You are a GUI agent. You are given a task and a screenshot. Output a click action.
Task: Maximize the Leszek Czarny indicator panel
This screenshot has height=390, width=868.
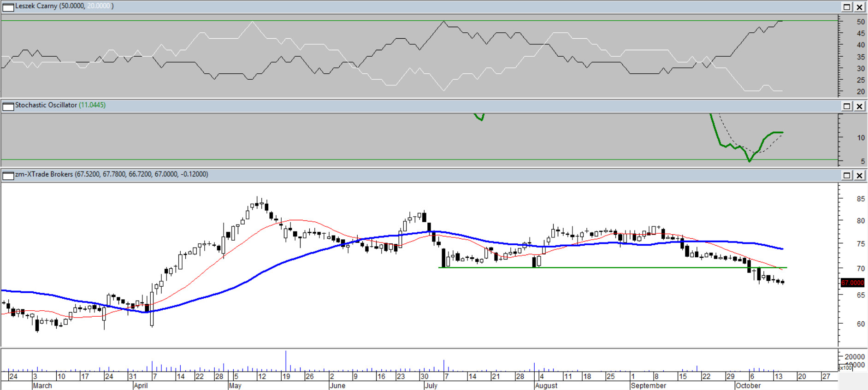click(847, 7)
